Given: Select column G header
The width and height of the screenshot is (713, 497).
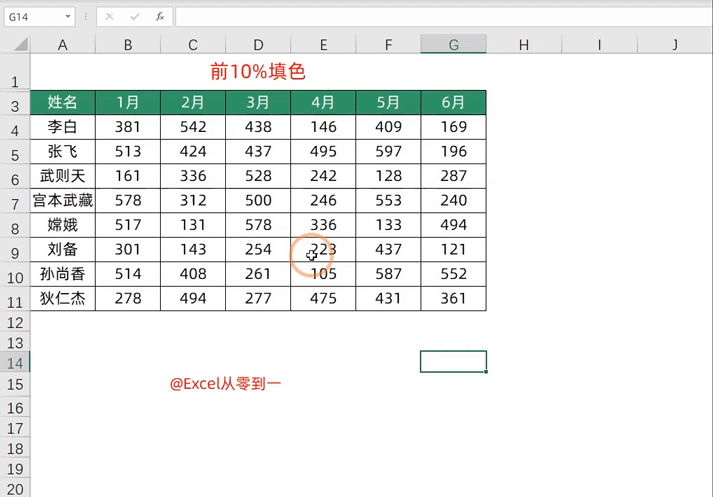Looking at the screenshot, I should pos(453,45).
